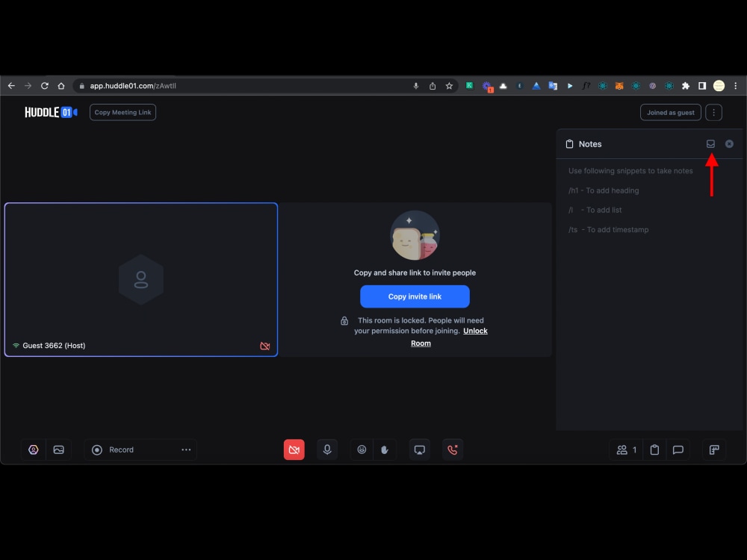This screenshot has width=747, height=560.
Task: Click the lock icon by room locked text
Action: click(x=344, y=321)
